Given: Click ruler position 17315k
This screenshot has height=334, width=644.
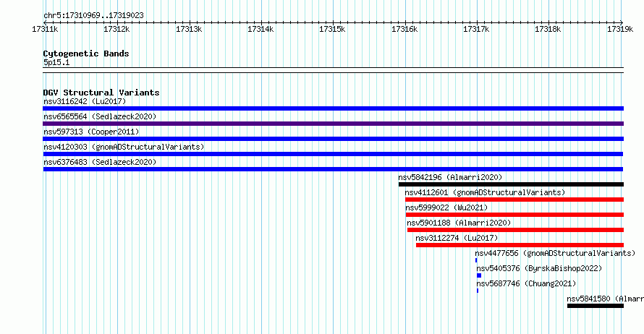Looking at the screenshot, I should [x=332, y=29].
